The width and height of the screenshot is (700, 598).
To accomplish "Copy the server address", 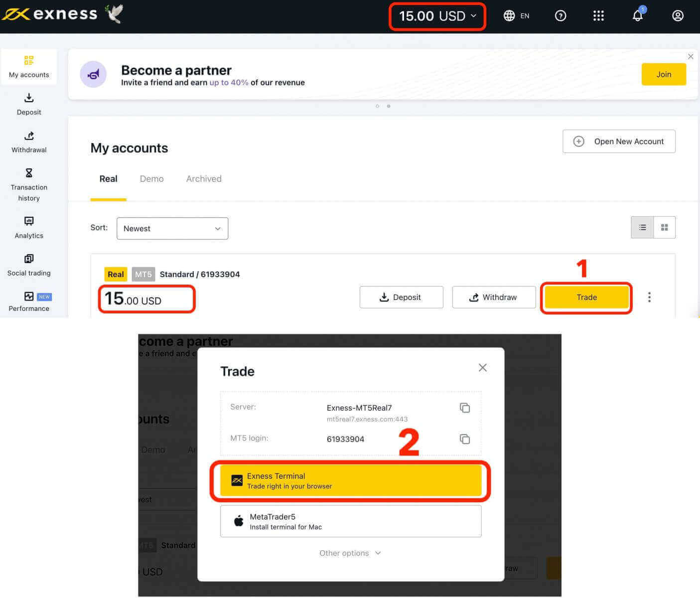I will click(464, 408).
